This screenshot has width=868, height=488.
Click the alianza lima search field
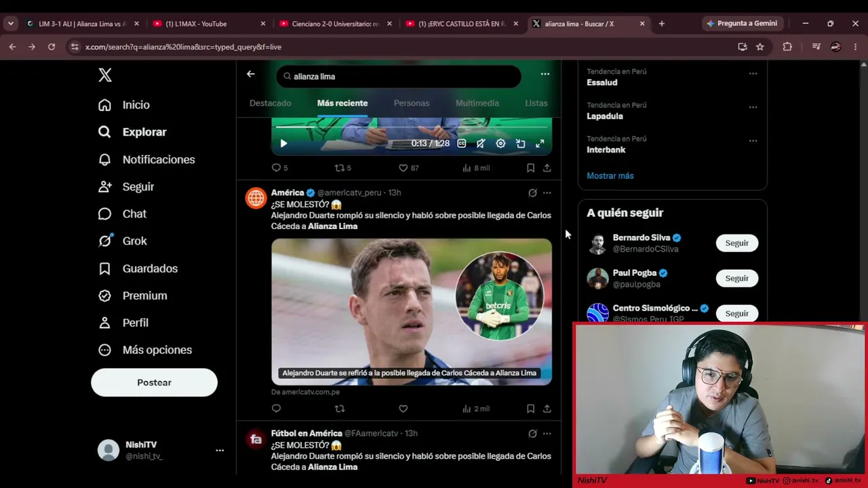click(399, 77)
